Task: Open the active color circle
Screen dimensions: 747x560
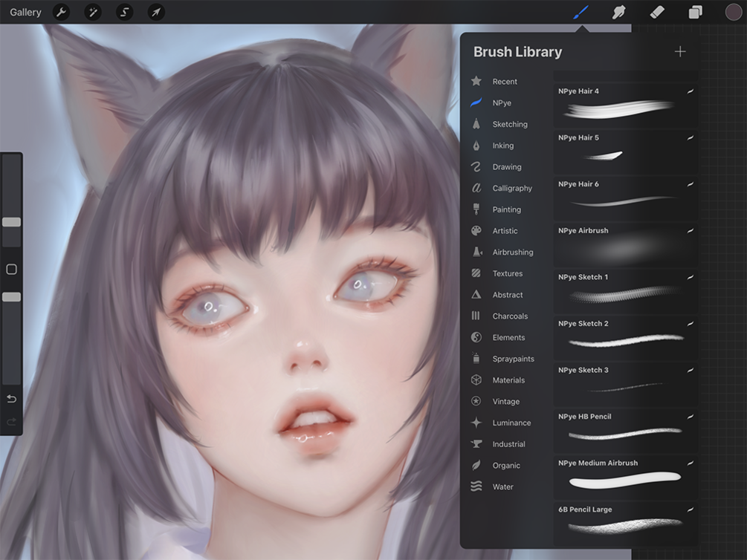Action: (734, 13)
